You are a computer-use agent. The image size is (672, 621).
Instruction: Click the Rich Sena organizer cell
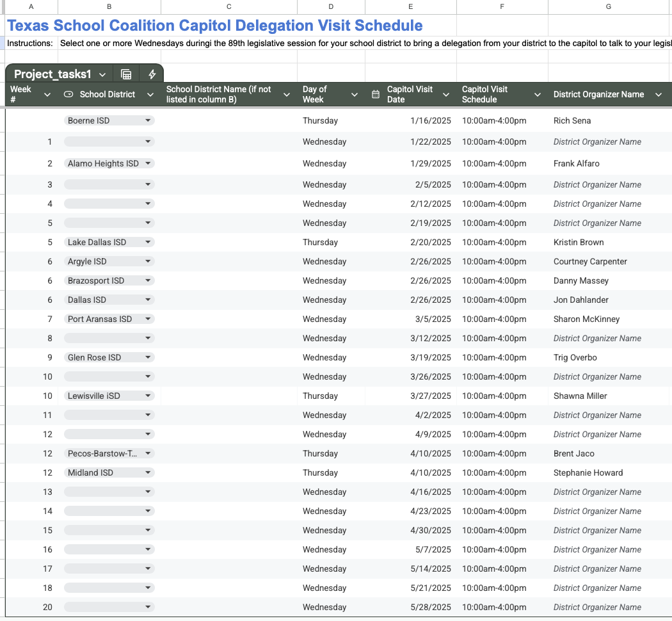tap(610, 120)
